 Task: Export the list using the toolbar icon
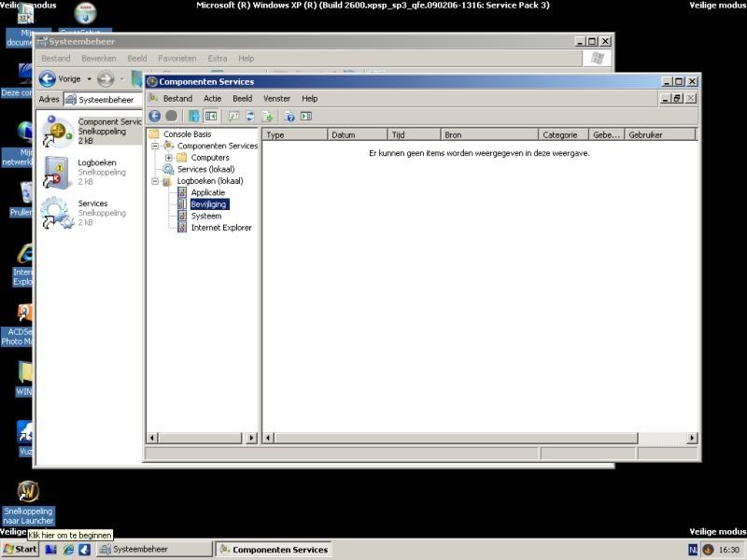267,116
